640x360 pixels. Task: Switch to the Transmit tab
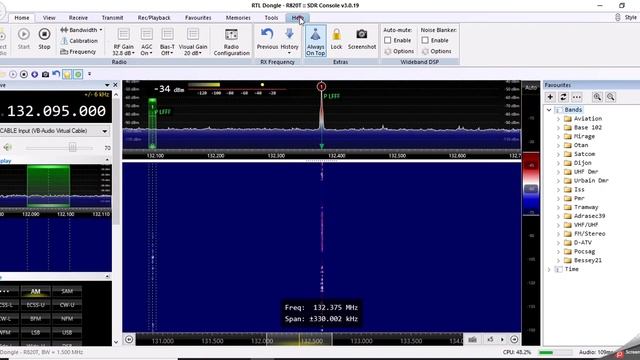[112, 18]
